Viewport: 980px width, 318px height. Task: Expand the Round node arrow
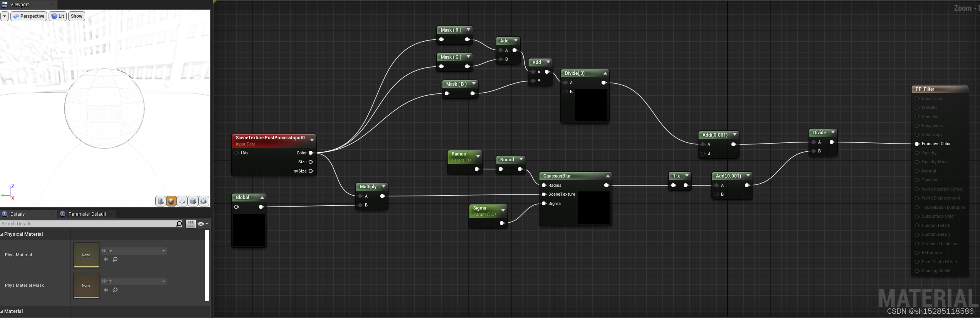tap(521, 159)
